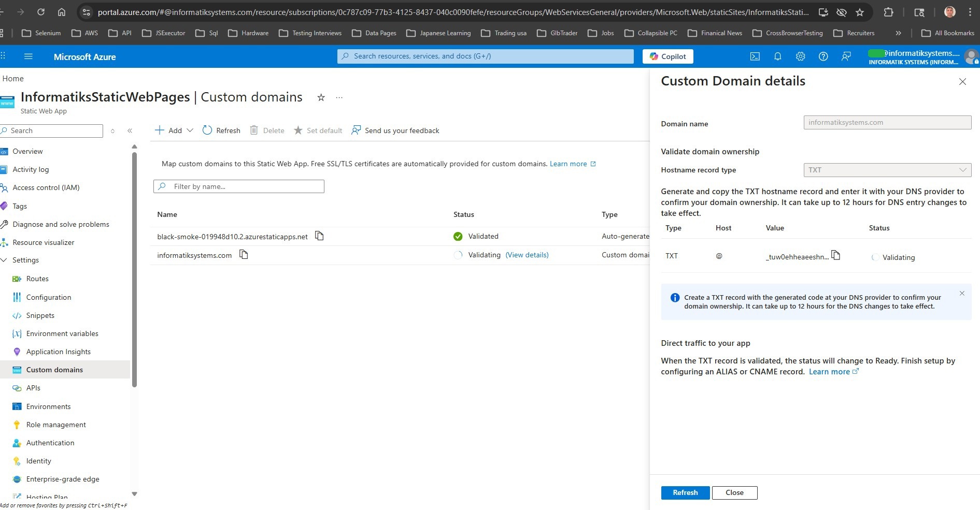Open Application Insights
980x510 pixels.
point(59,352)
